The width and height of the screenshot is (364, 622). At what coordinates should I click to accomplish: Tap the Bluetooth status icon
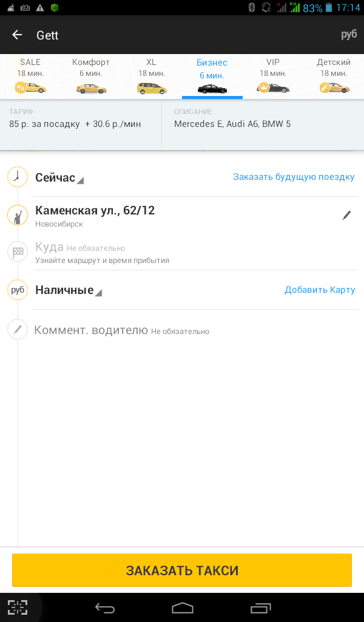point(251,7)
